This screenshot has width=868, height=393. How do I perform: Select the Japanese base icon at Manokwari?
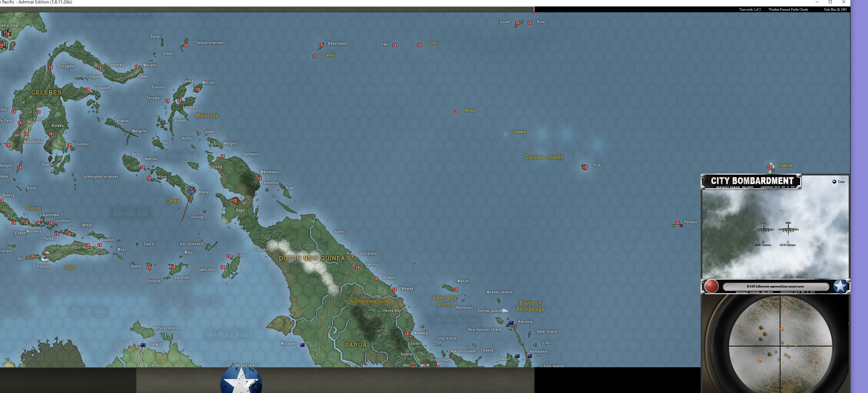[259, 178]
